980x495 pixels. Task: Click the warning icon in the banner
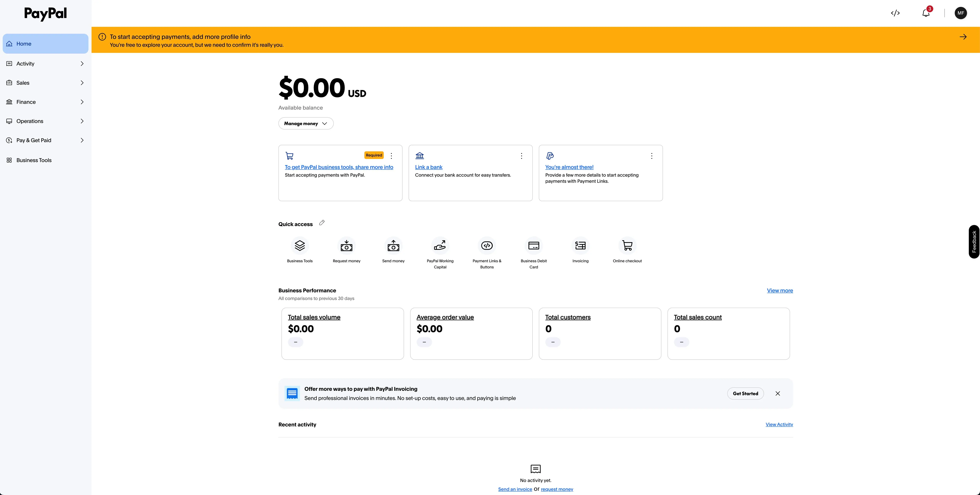pos(102,37)
